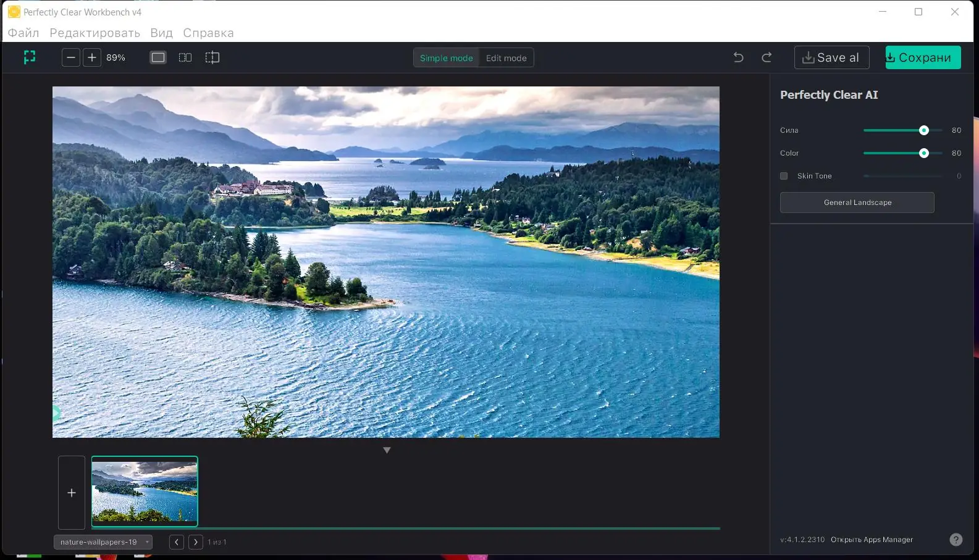Image resolution: width=979 pixels, height=560 pixels.
Task: Zoom in with the plus button
Action: 92,57
